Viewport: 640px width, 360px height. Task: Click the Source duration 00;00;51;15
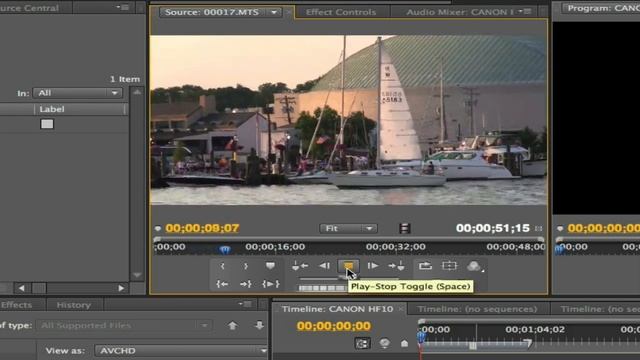[x=493, y=228]
